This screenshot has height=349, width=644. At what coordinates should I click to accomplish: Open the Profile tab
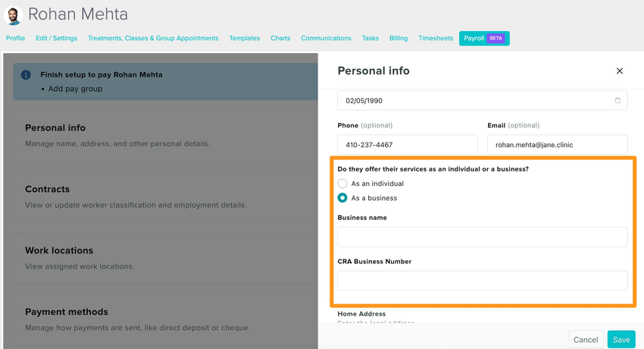[x=15, y=38]
